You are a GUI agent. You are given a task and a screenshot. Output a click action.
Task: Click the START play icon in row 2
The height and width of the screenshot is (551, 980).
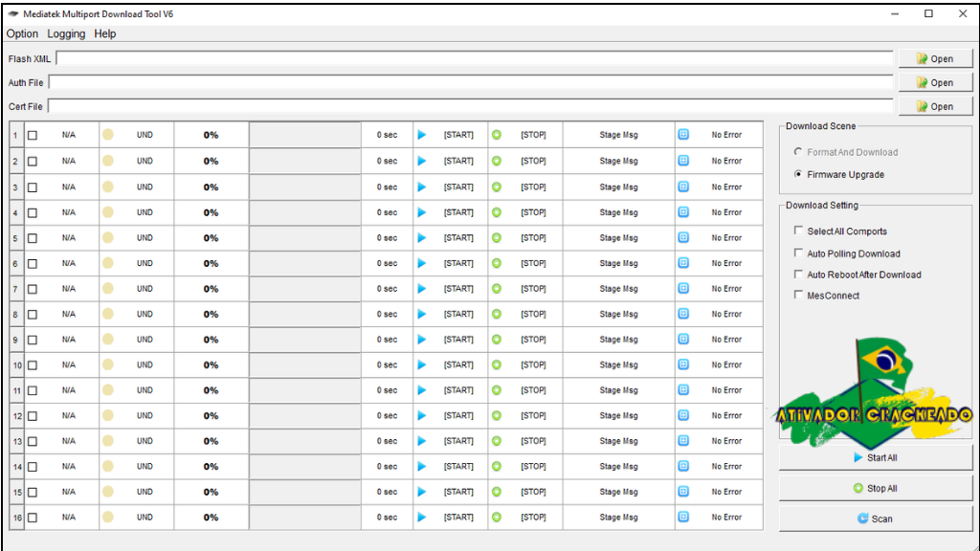pyautogui.click(x=422, y=161)
